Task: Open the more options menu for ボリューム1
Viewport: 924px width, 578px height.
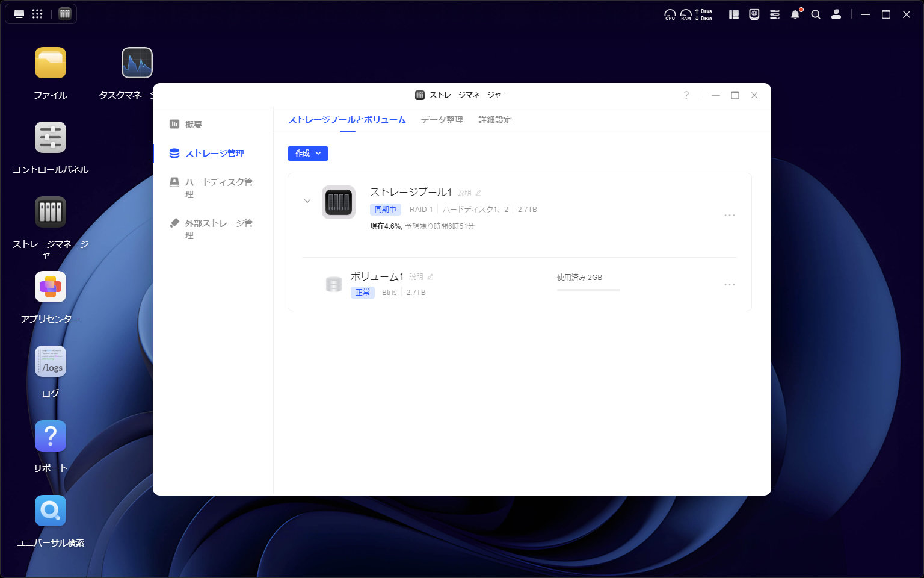Action: click(x=729, y=285)
